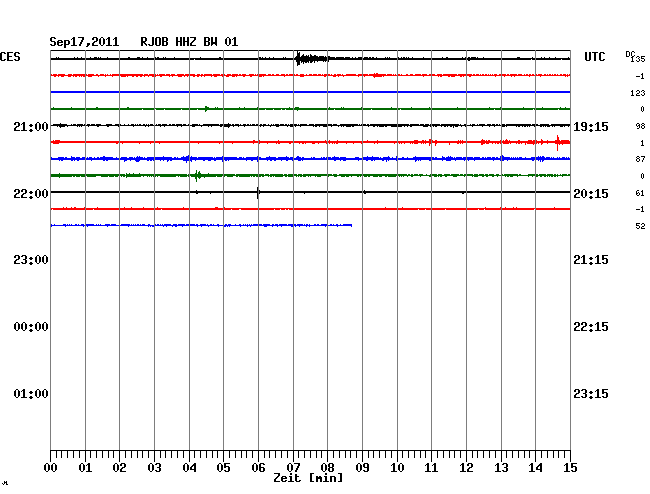Select the DC value 98
Image resolution: width=650 pixels, height=494 pixels.
(640, 126)
